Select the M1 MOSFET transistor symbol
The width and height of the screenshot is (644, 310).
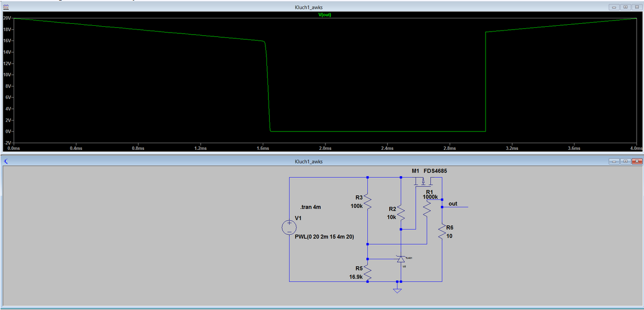tap(423, 182)
